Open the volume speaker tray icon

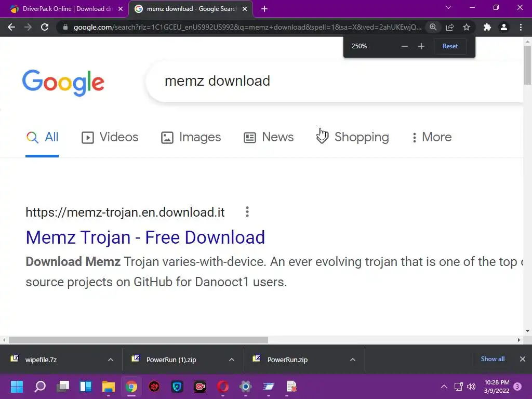click(x=471, y=387)
